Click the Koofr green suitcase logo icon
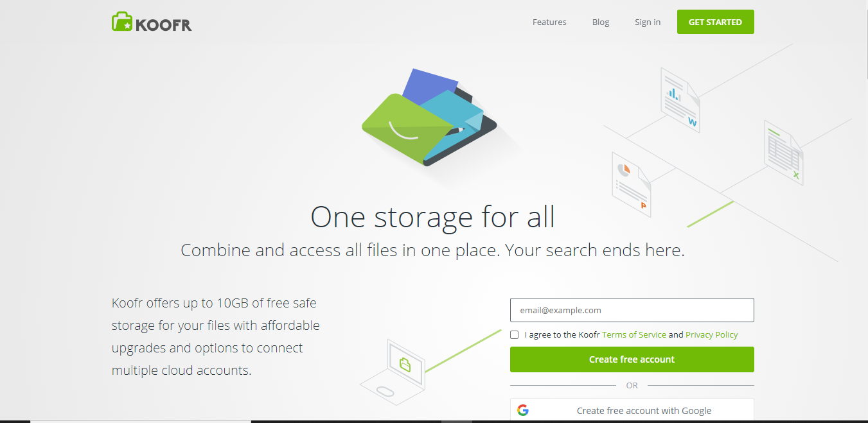The width and height of the screenshot is (868, 423). coord(122,22)
